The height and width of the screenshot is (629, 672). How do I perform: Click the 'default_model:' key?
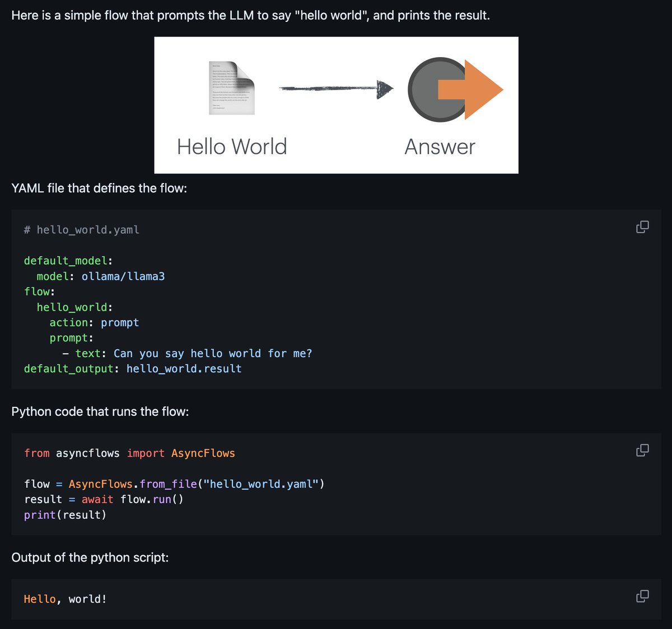pos(68,261)
